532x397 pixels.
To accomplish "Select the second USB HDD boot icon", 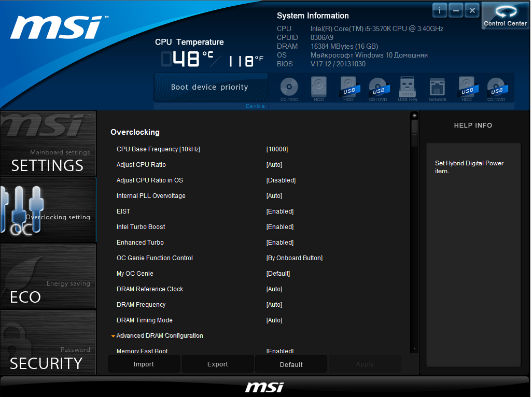I will 467,89.
